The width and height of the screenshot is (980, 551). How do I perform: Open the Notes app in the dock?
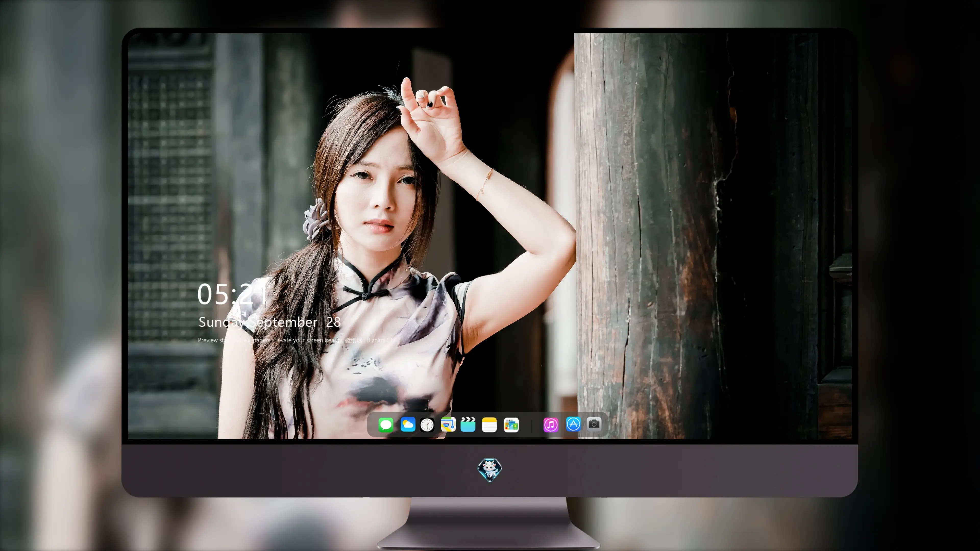point(489,425)
